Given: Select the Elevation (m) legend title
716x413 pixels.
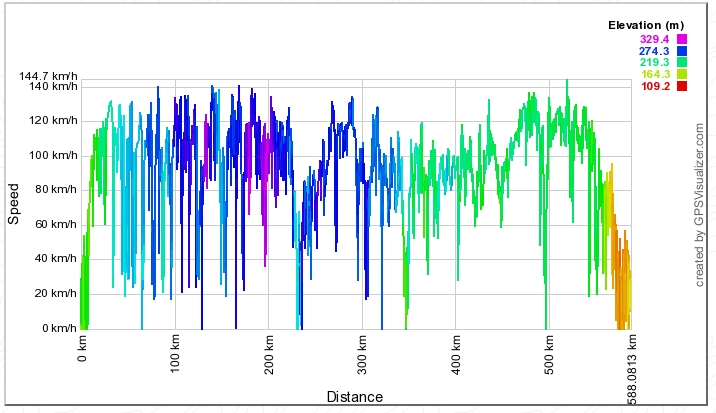Looking at the screenshot, I should click(648, 25).
